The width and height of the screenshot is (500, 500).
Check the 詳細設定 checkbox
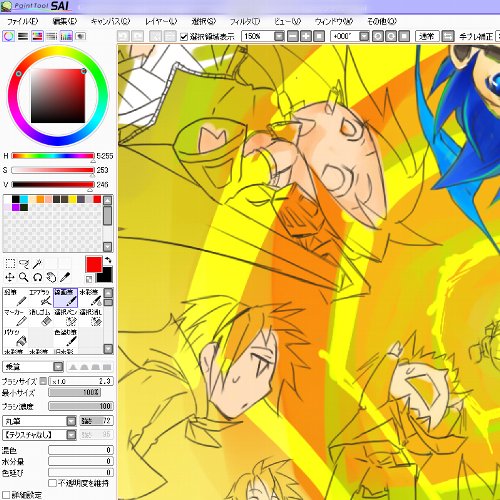6,495
